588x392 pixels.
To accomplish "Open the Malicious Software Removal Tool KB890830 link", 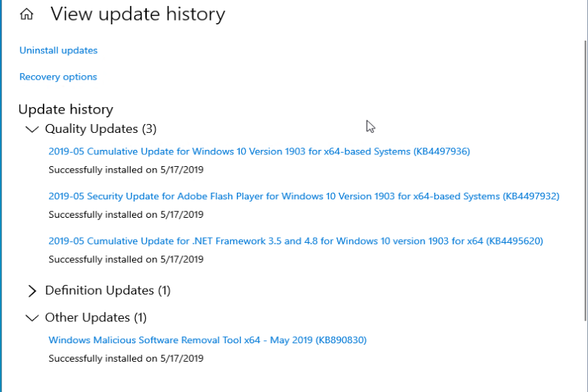I will click(x=207, y=340).
